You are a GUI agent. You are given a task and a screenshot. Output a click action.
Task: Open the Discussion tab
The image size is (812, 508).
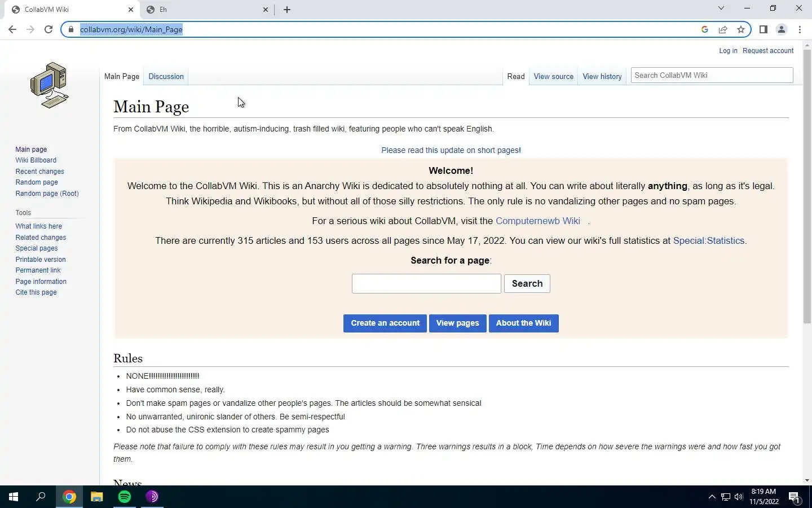(166, 76)
